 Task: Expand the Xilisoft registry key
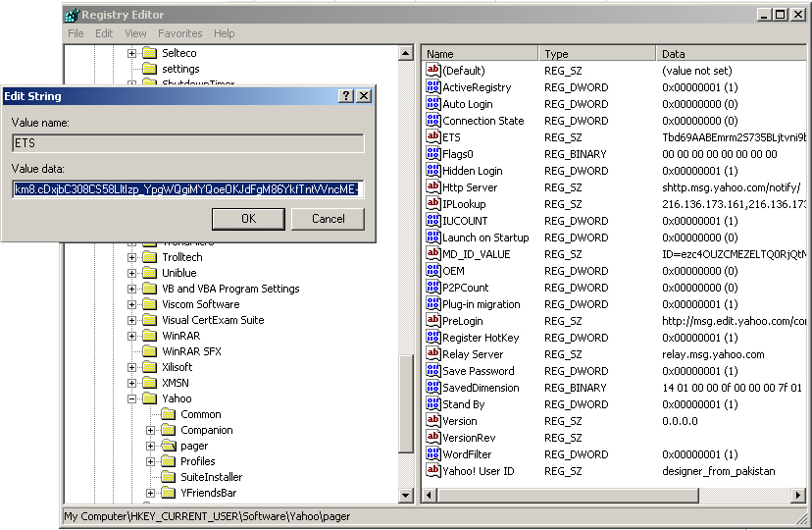pos(131,367)
